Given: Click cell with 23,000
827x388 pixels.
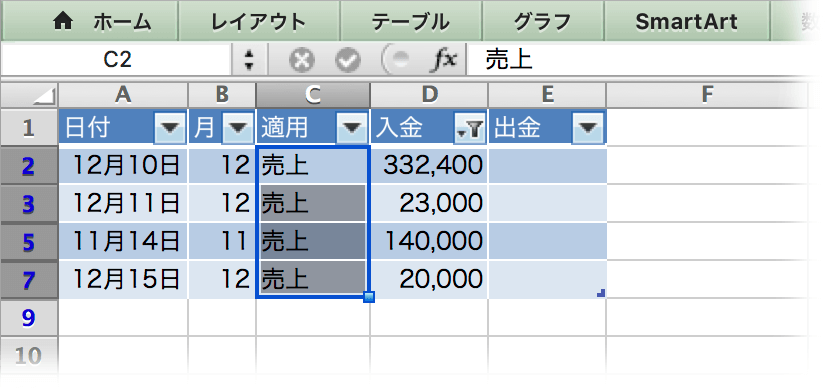Looking at the screenshot, I should (x=429, y=203).
